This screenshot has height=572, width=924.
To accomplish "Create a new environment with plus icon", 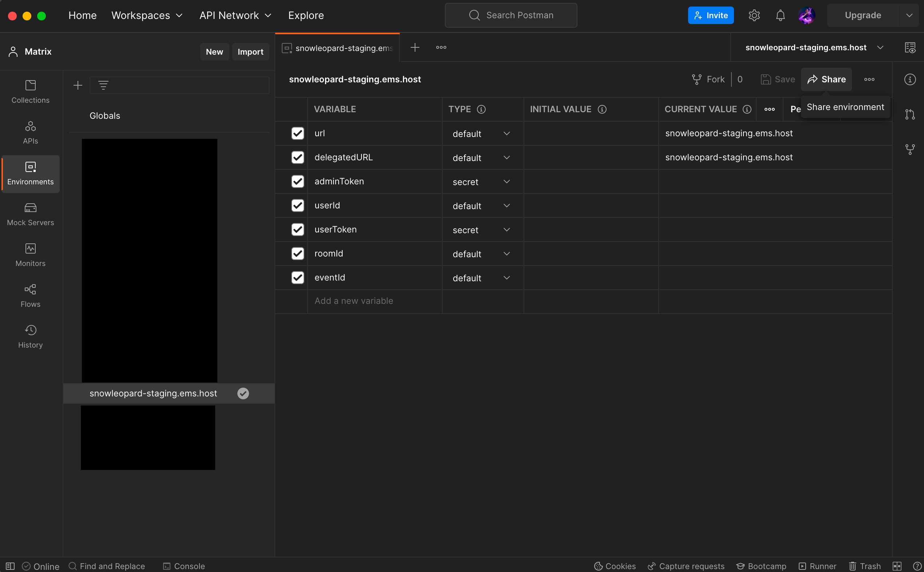I will pos(78,85).
